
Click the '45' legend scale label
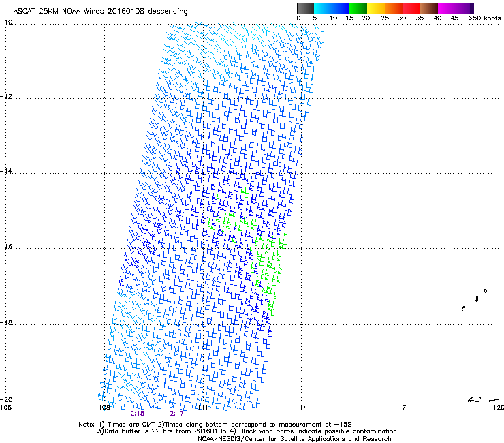click(x=454, y=18)
